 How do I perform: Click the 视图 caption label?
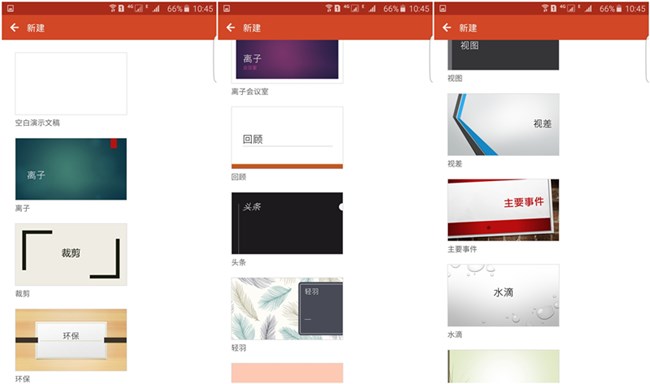tap(455, 78)
